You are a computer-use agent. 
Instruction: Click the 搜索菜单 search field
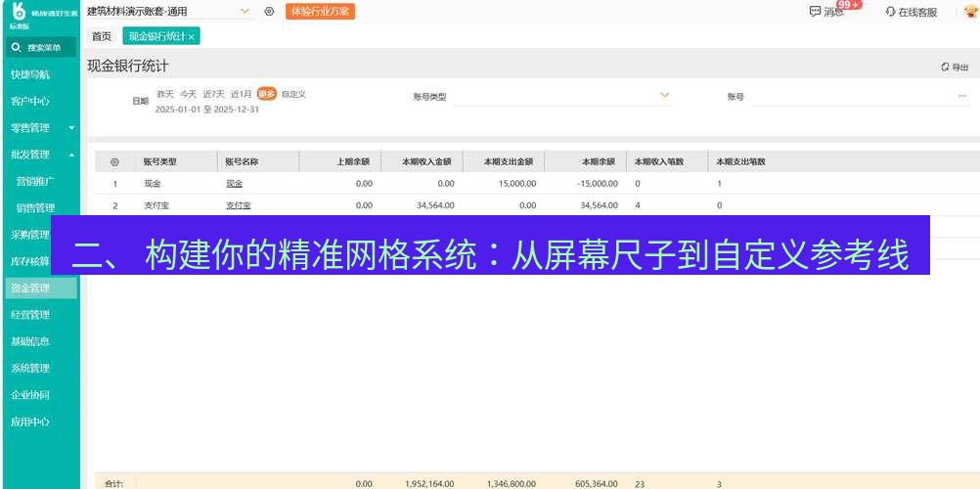click(x=41, y=47)
